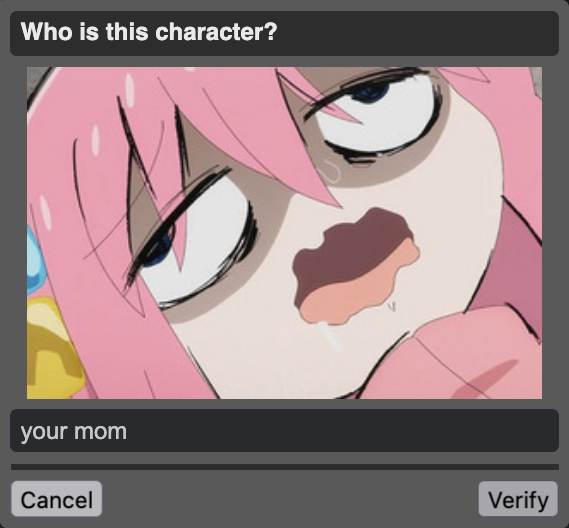Select the pink-haired character image
This screenshot has width=569, height=528.
[x=284, y=233]
